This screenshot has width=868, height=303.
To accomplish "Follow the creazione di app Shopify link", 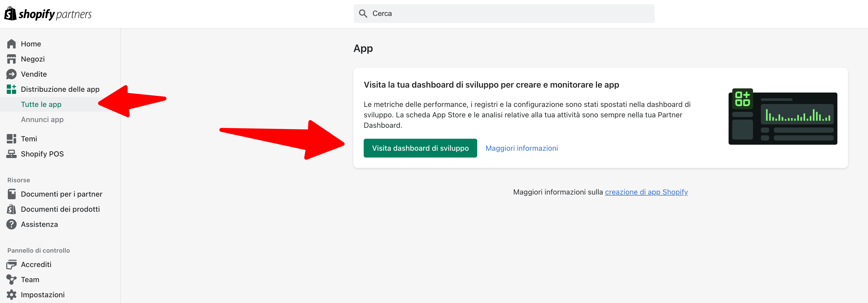I will click(x=646, y=192).
